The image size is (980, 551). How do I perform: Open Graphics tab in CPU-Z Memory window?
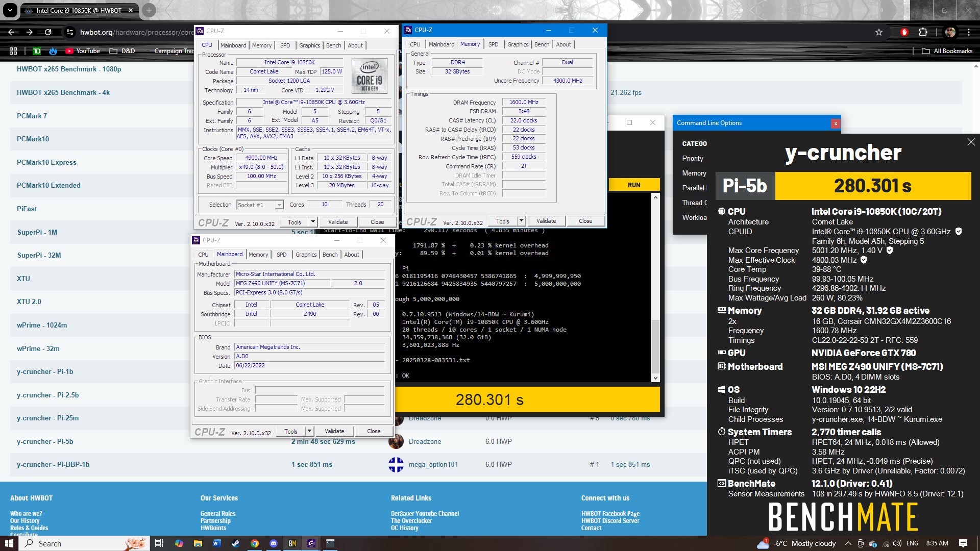(518, 44)
